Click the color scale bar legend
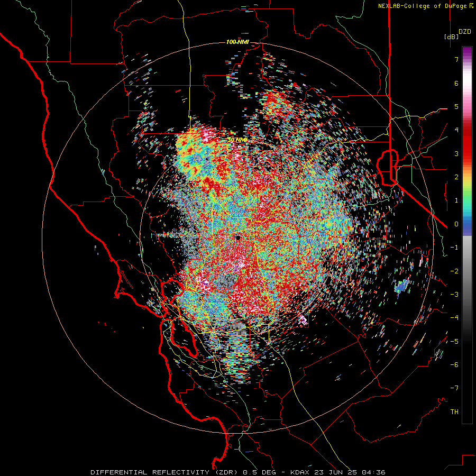476x476 pixels. (x=467, y=235)
